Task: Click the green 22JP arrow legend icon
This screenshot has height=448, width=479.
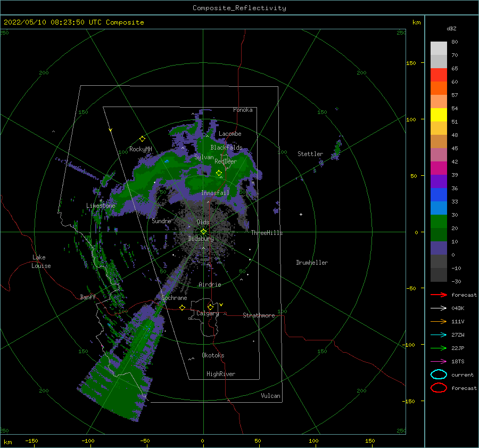Action: tap(439, 348)
